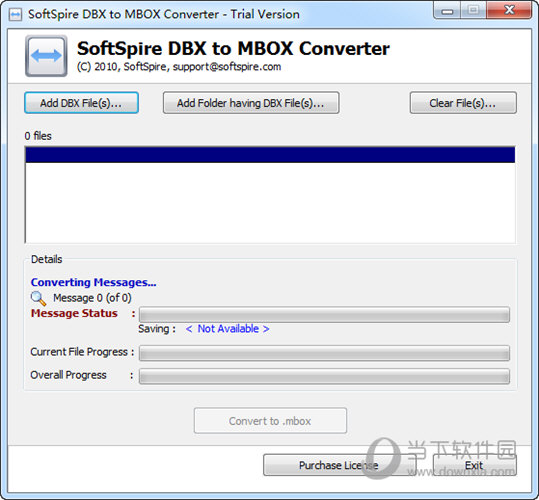Click the converter arrow logo icon

[x=46, y=56]
